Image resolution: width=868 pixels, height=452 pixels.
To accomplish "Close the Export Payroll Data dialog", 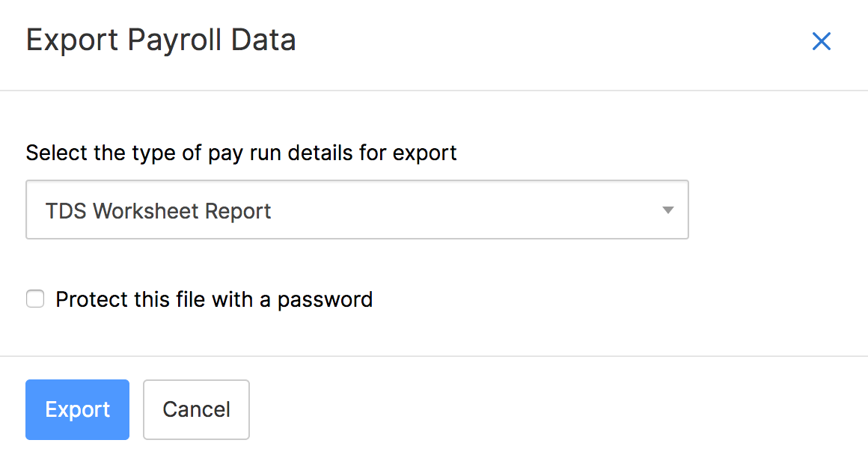I will [x=822, y=41].
